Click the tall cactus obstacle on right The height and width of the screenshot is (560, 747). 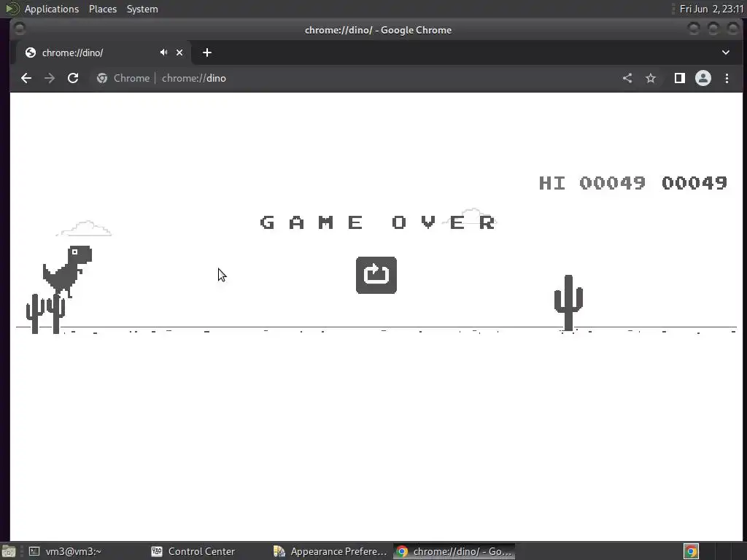pyautogui.click(x=568, y=303)
